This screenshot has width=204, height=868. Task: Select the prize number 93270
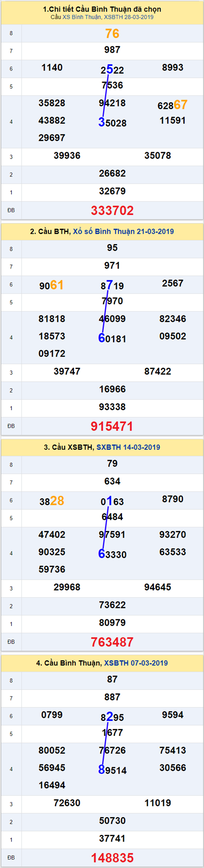click(x=173, y=535)
